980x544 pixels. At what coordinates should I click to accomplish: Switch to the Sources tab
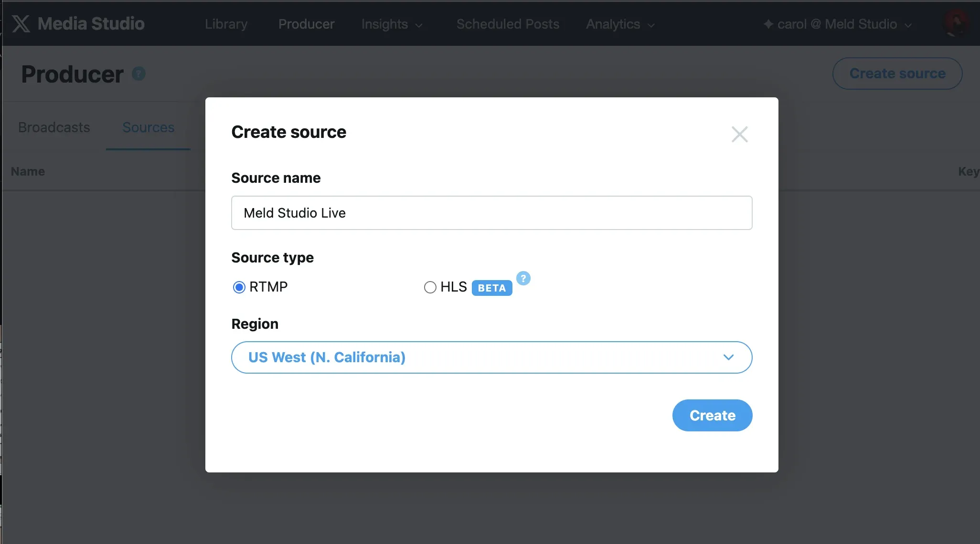pos(148,127)
